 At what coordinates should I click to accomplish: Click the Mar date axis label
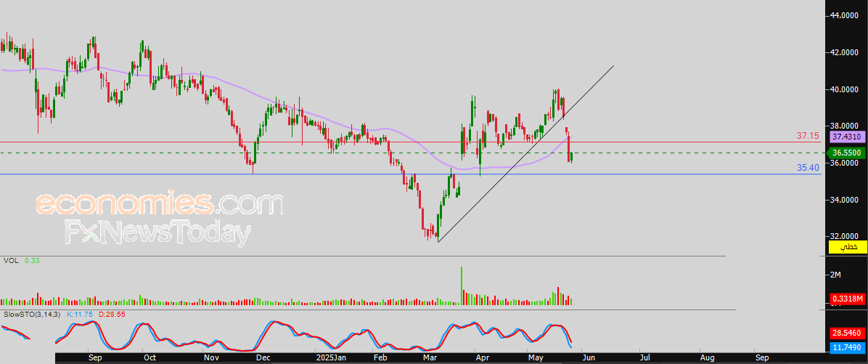pyautogui.click(x=429, y=358)
